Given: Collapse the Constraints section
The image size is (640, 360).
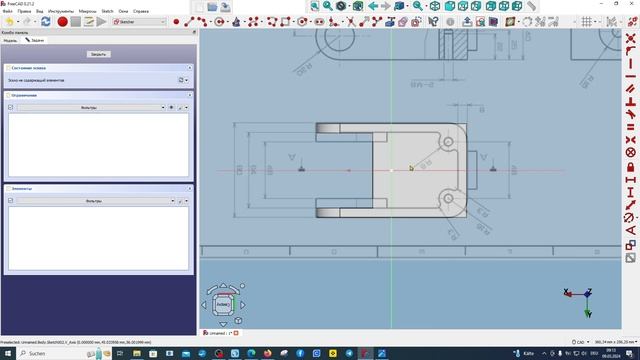Looking at the screenshot, I should click(x=189, y=95).
